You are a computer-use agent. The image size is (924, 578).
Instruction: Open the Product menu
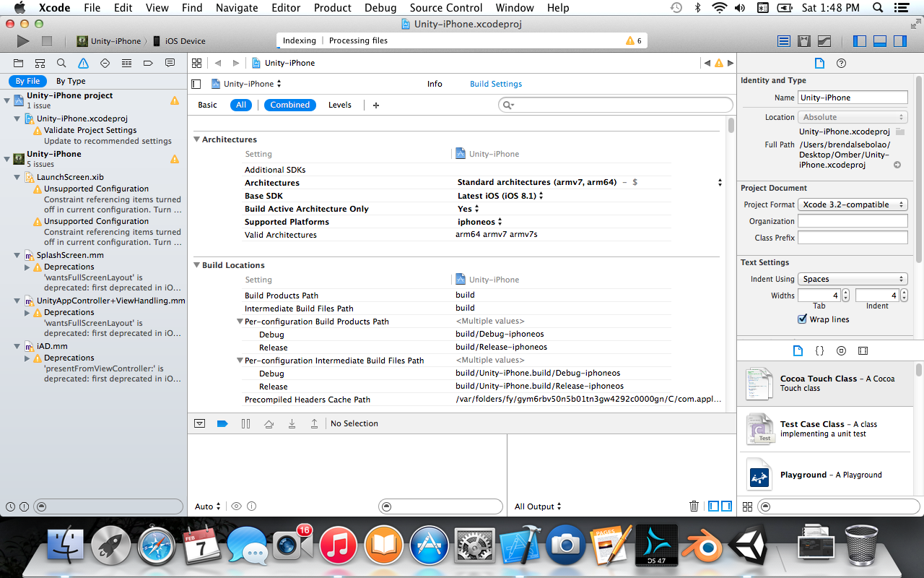coord(333,8)
